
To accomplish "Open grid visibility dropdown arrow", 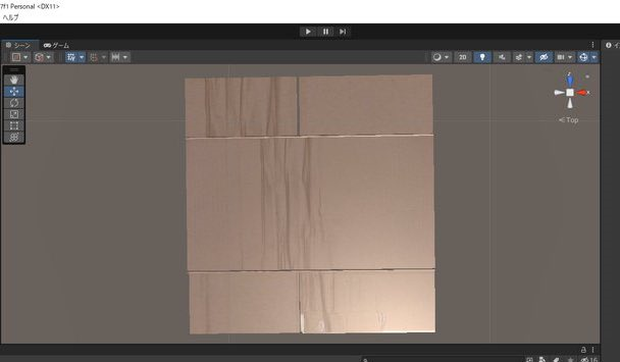I will coord(81,57).
